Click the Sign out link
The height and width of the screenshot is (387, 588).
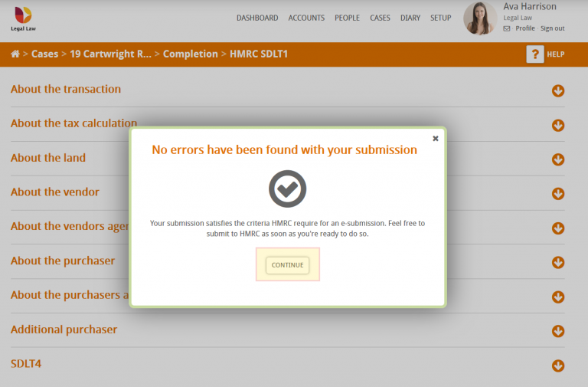(552, 28)
